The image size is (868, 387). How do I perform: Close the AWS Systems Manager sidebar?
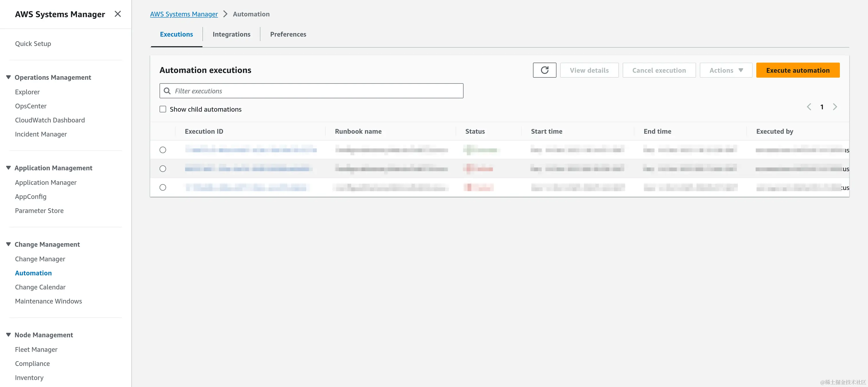(118, 14)
